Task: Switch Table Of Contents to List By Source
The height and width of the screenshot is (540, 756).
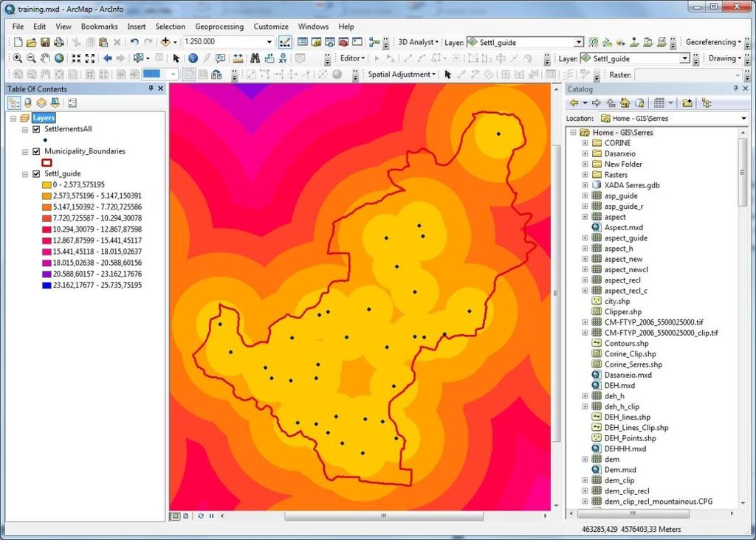Action: coord(27,103)
